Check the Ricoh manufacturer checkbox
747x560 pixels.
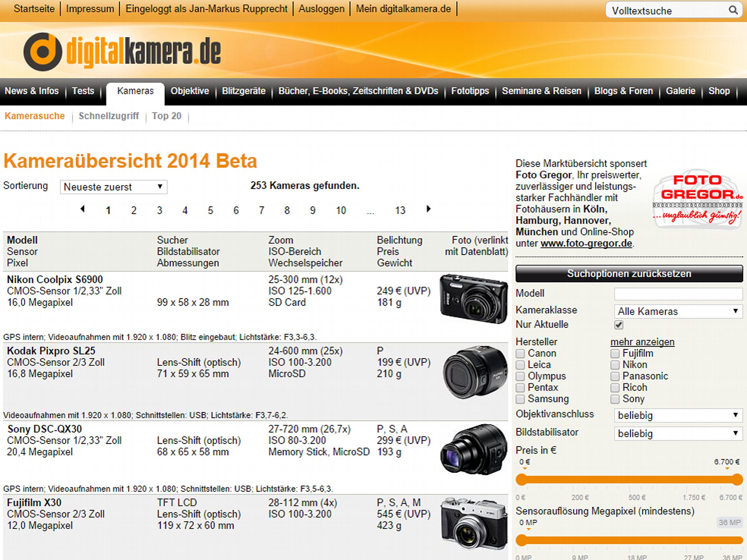pos(615,388)
